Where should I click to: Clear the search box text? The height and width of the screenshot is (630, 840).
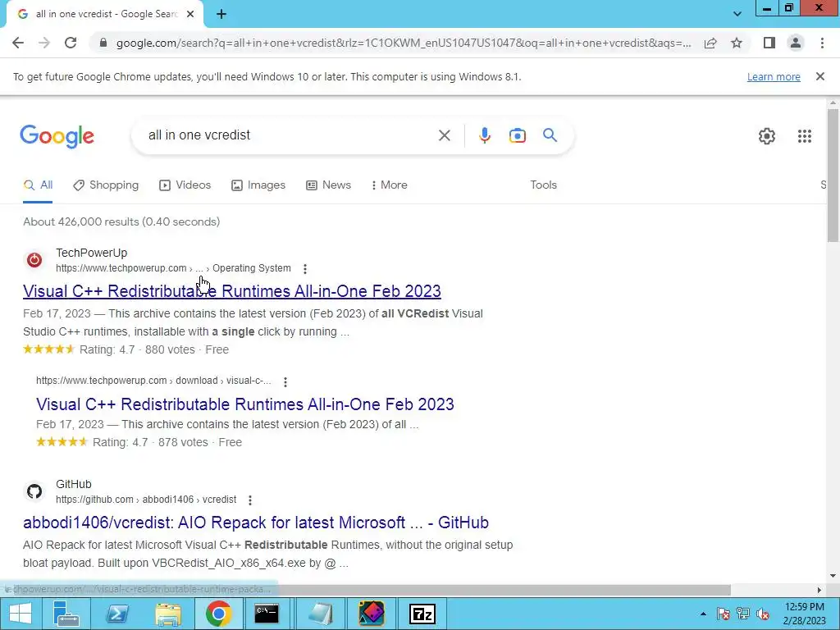pos(444,135)
